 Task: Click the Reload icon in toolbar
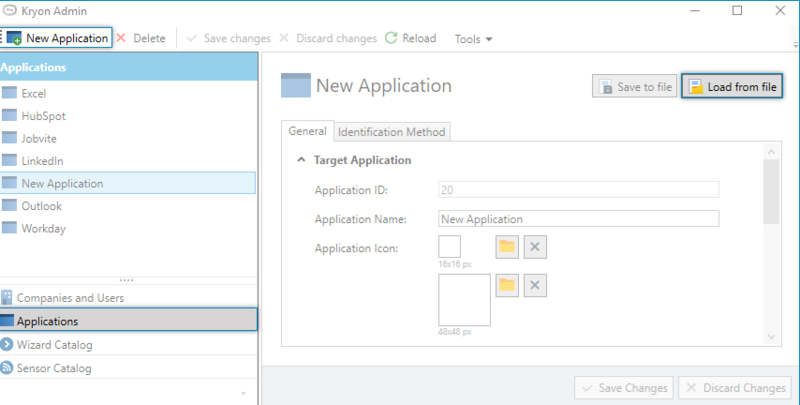tap(391, 38)
